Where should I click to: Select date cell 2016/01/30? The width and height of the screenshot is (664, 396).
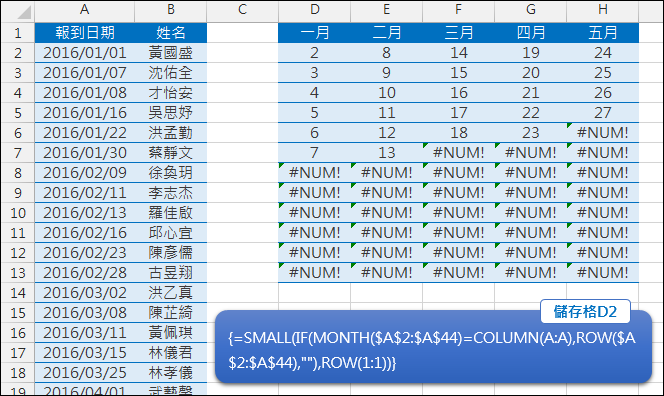click(85, 153)
